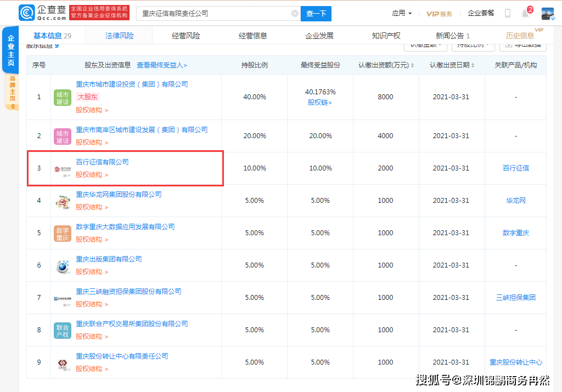Open 三峡担保集团 related product link
The width and height of the screenshot is (562, 392).
pyautogui.click(x=516, y=298)
